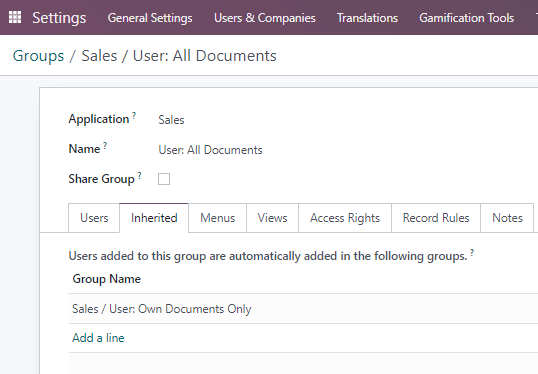Click help icon after inherited groups description
The height and width of the screenshot is (374, 538).
[x=472, y=253]
